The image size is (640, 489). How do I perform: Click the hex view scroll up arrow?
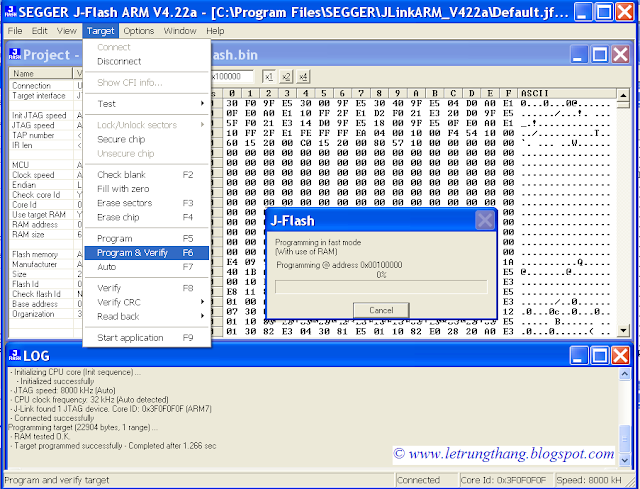pyautogui.click(x=623, y=95)
